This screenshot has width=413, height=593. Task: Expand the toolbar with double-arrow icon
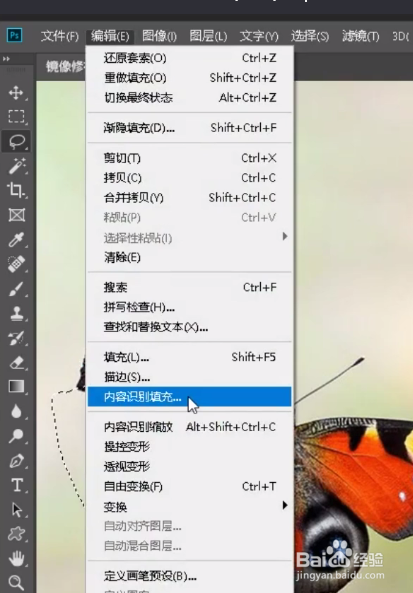pyautogui.click(x=6, y=59)
